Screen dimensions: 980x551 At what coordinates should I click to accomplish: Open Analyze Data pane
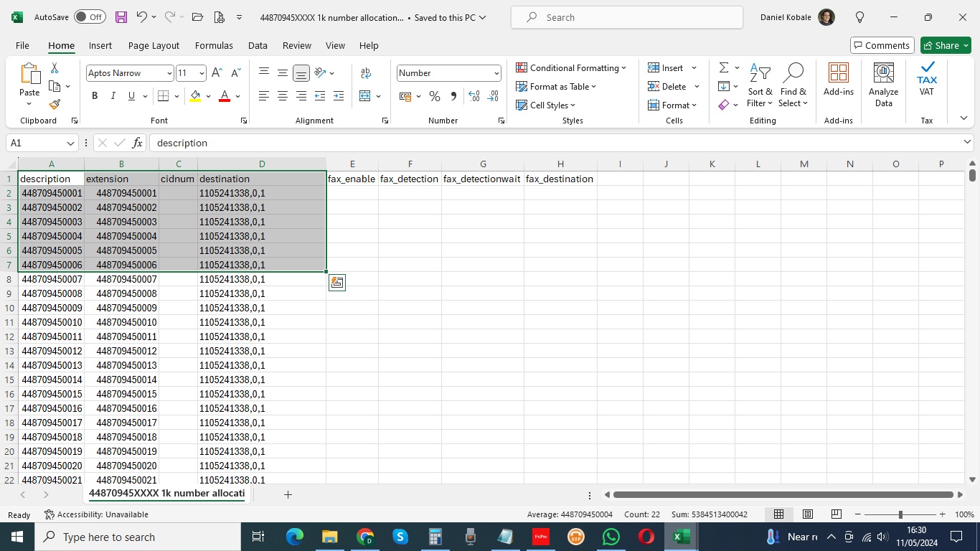click(882, 81)
